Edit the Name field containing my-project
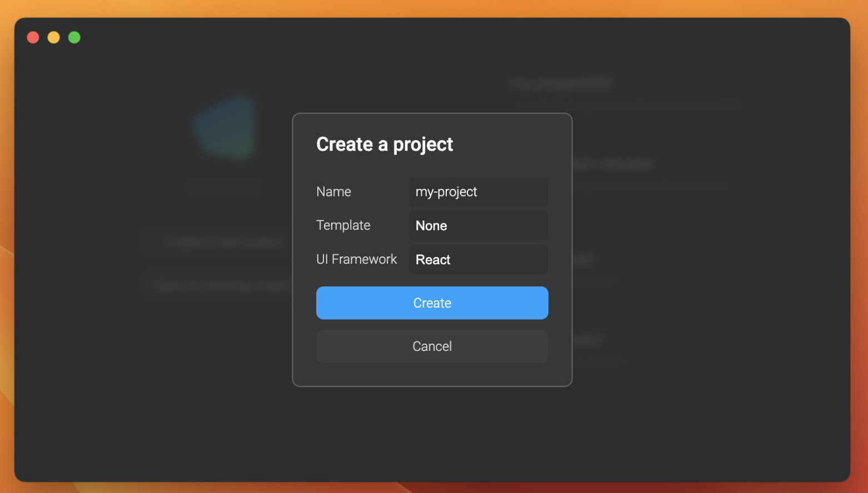The image size is (868, 493). tap(478, 192)
